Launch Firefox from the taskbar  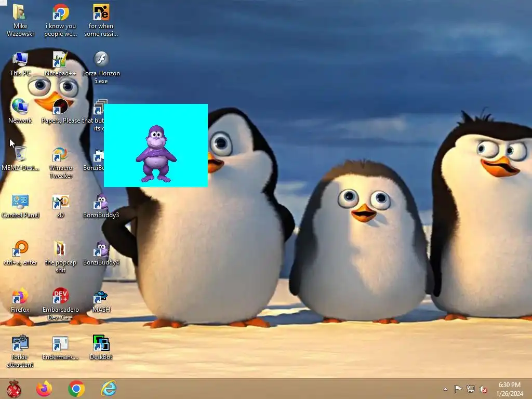coord(44,389)
